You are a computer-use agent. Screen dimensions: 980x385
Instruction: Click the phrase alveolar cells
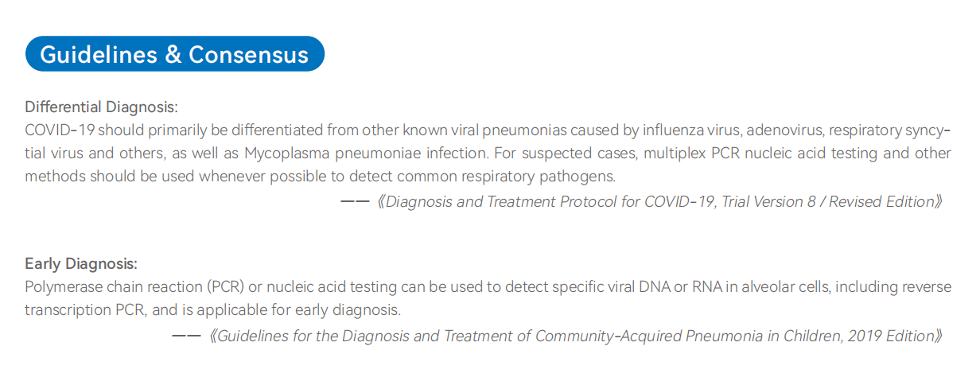(773, 286)
